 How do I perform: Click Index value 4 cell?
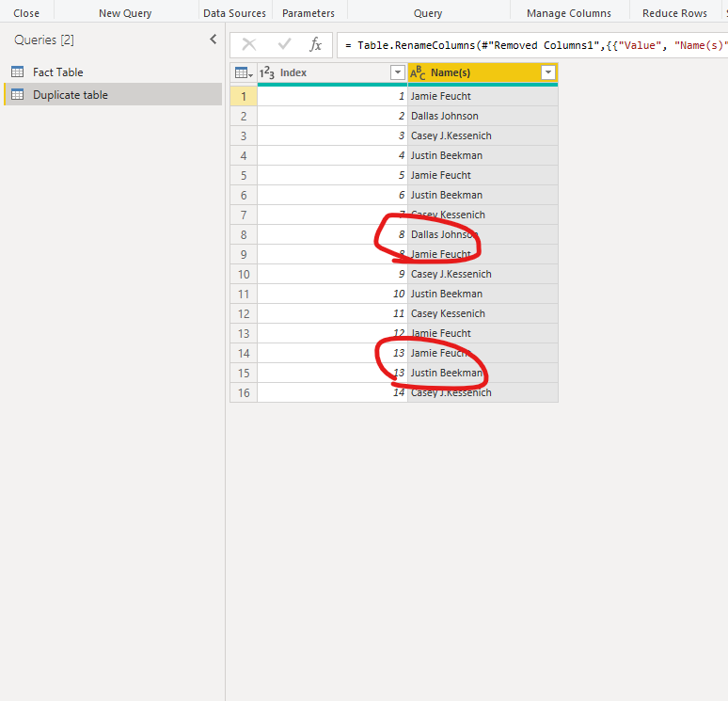click(x=332, y=155)
